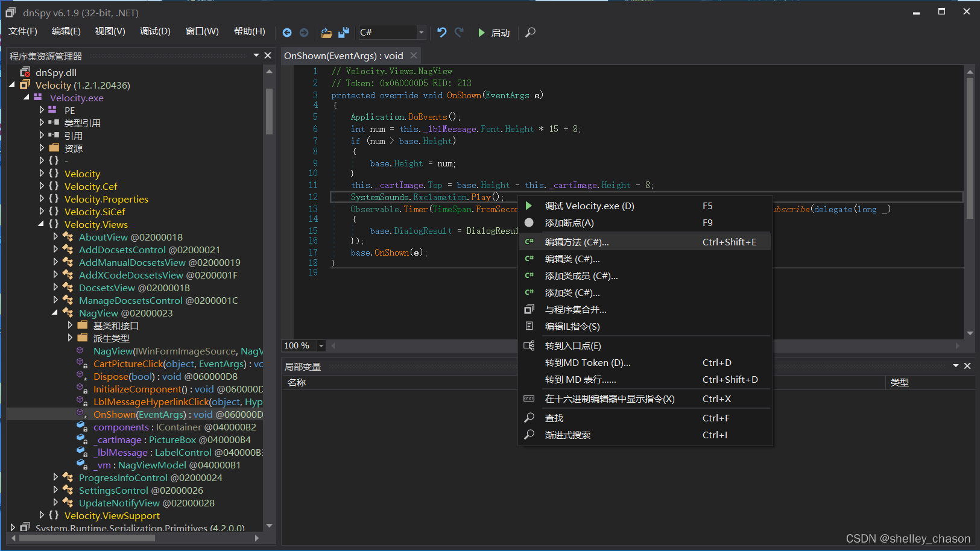
Task: Choose 编辑方法 (C#)... from context menu
Action: [645, 242]
